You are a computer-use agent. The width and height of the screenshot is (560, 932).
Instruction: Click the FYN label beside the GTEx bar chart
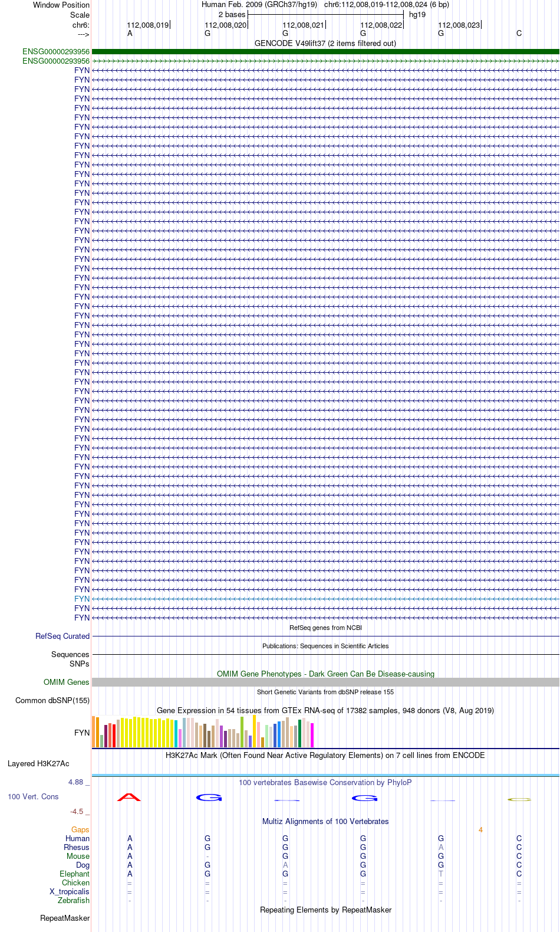point(82,733)
